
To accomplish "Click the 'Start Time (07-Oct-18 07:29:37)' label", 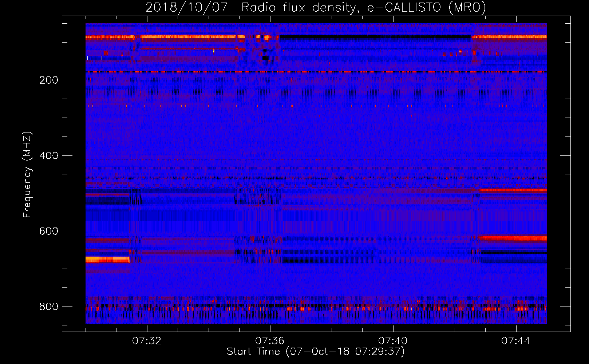I will (x=316, y=351).
